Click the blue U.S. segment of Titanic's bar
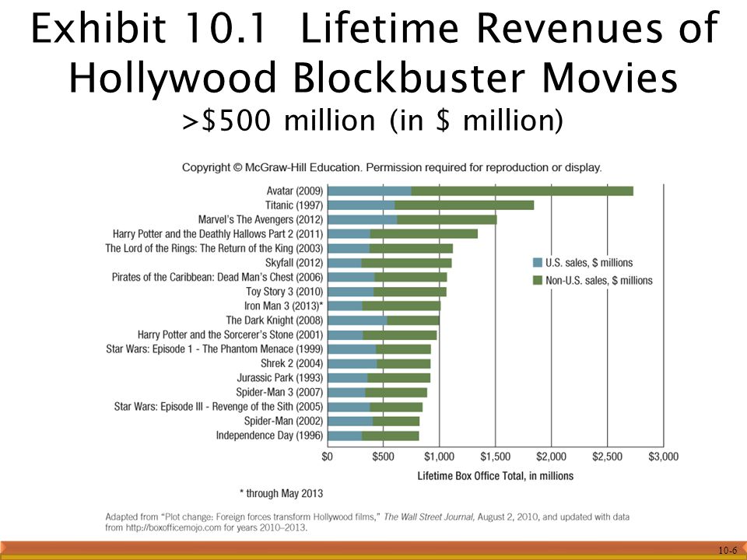This screenshot has width=747, height=560. tap(362, 205)
